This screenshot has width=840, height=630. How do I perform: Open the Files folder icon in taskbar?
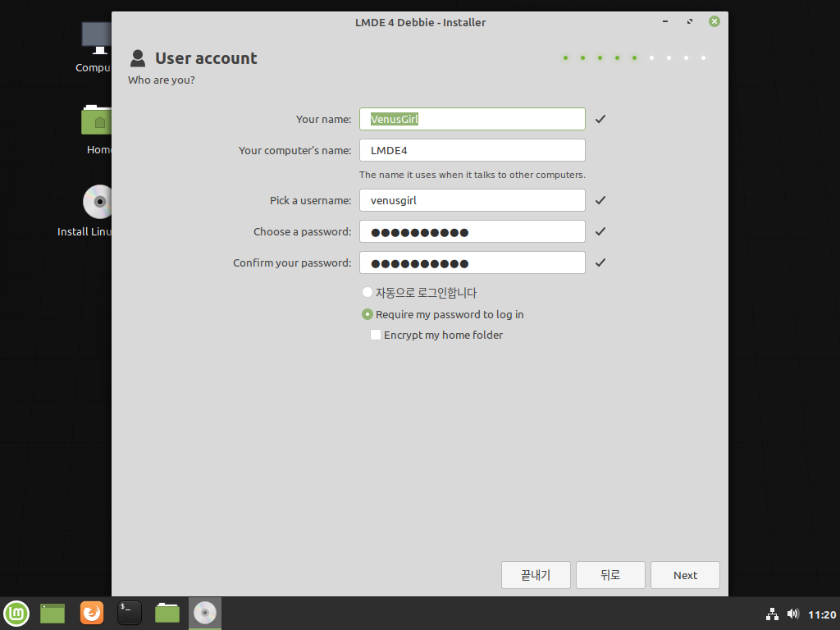pos(167,614)
